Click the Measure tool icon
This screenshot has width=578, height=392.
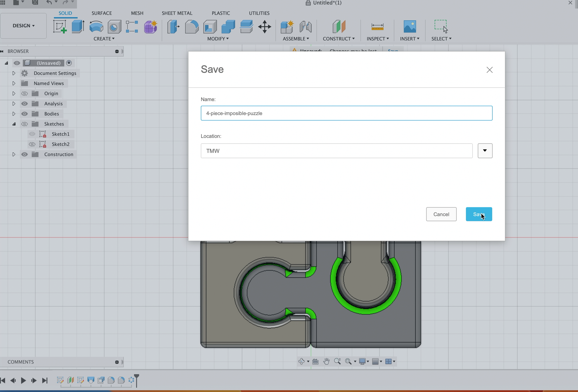point(377,27)
